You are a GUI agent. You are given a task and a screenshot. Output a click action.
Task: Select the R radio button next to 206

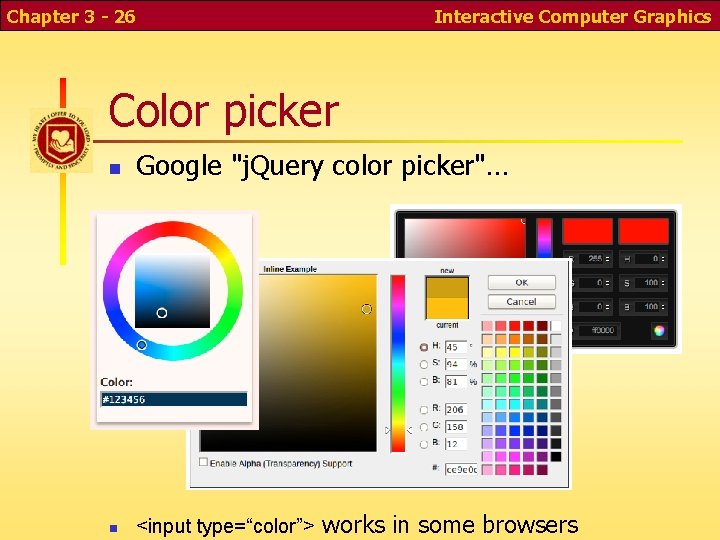[424, 410]
